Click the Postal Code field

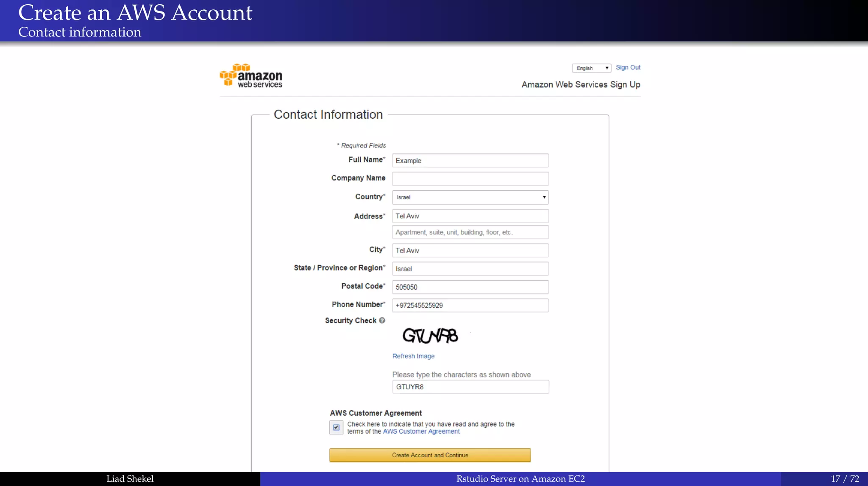tap(470, 287)
